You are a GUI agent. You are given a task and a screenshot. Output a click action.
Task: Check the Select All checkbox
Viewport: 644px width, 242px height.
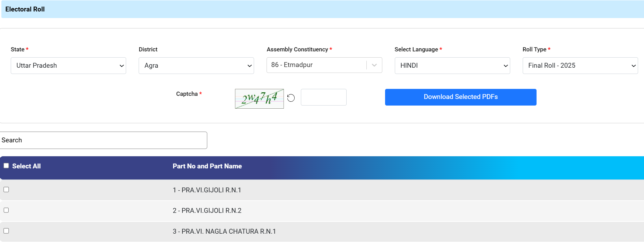6,166
